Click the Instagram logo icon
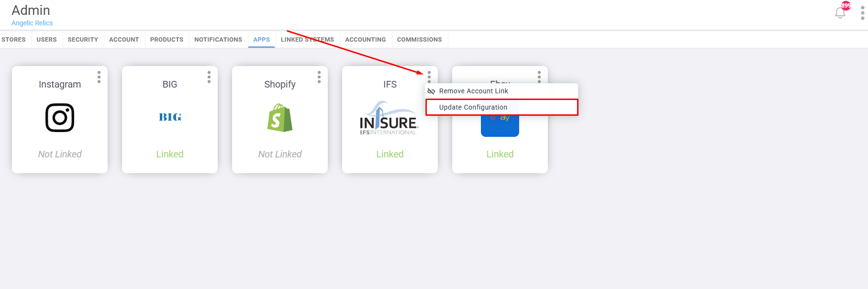 tap(60, 118)
